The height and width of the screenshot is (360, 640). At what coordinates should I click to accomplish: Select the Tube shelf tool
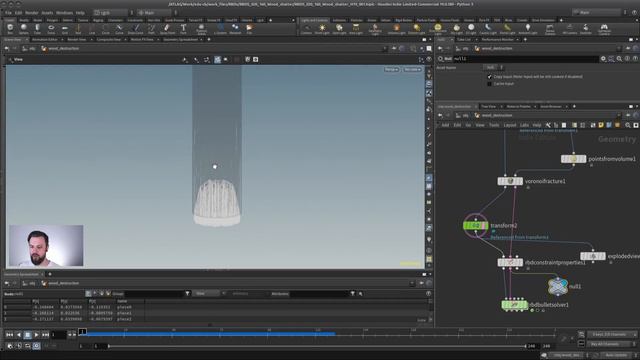tap(37, 29)
